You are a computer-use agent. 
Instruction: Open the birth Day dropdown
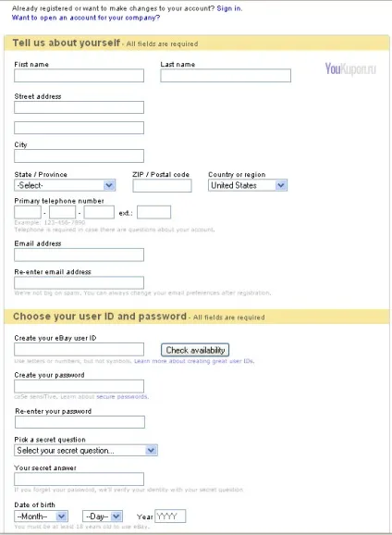pos(103,516)
